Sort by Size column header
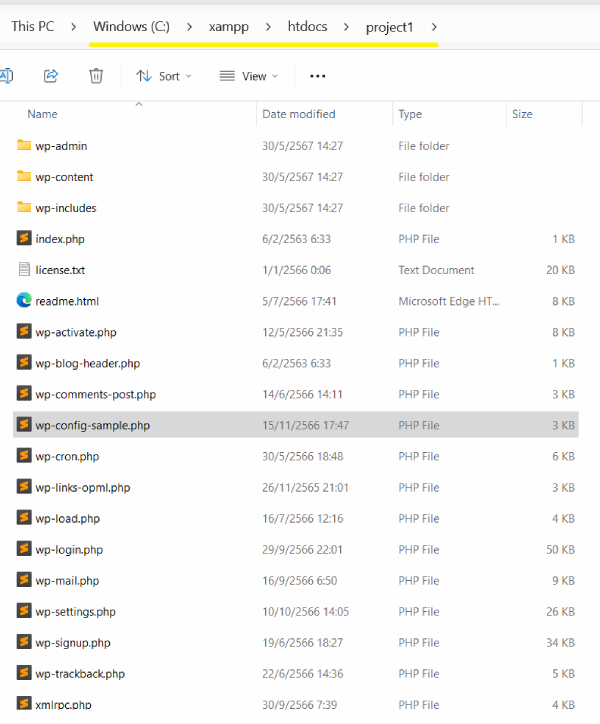Screen dimensions: 600x724 point(522,114)
